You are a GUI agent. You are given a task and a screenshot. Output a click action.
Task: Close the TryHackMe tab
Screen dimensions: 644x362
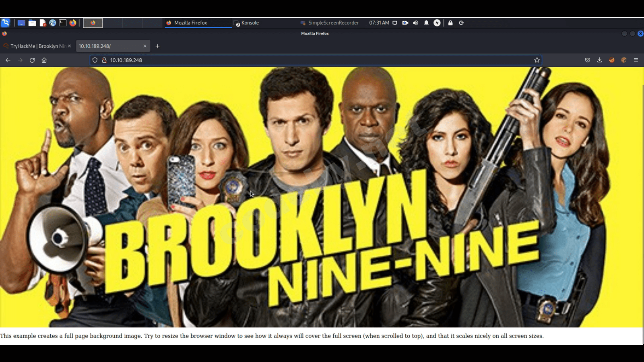pos(69,46)
